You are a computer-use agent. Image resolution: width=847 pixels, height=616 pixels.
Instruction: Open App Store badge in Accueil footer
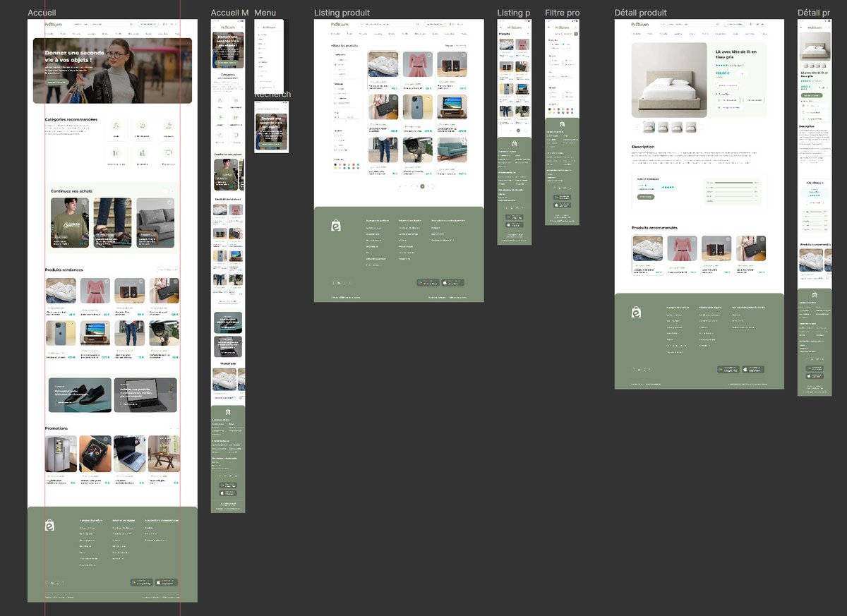point(167,583)
